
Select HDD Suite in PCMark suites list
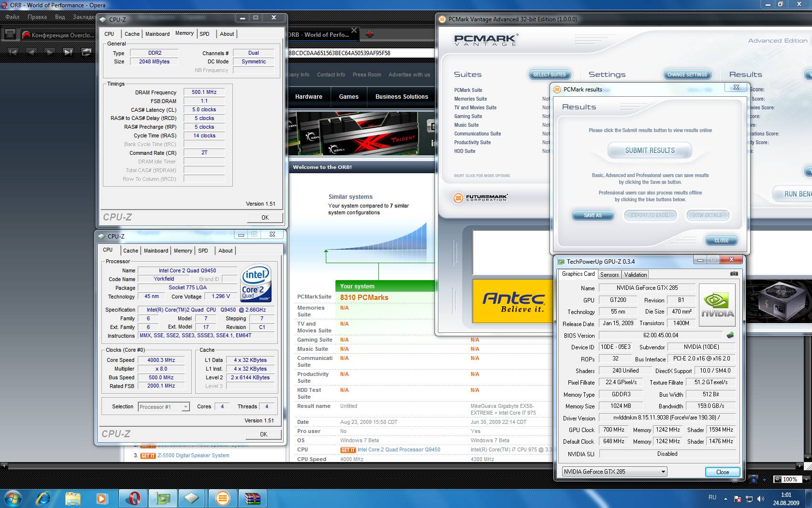pyautogui.click(x=464, y=151)
